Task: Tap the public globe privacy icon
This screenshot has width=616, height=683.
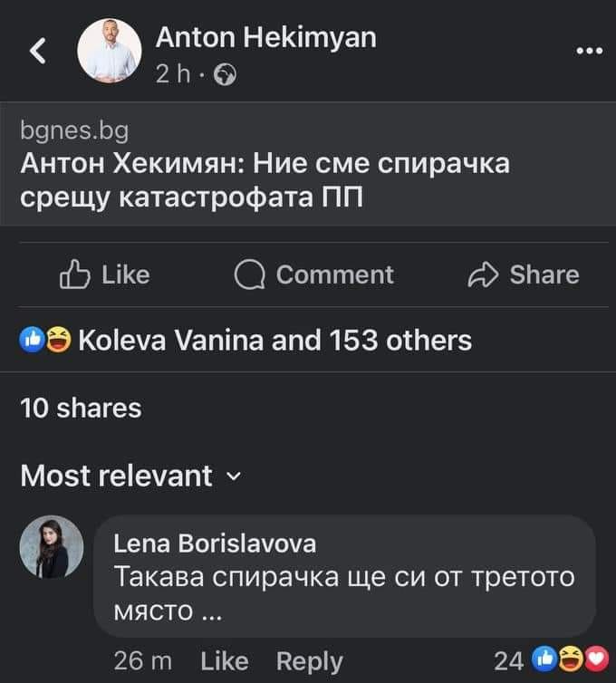Action: (x=225, y=74)
